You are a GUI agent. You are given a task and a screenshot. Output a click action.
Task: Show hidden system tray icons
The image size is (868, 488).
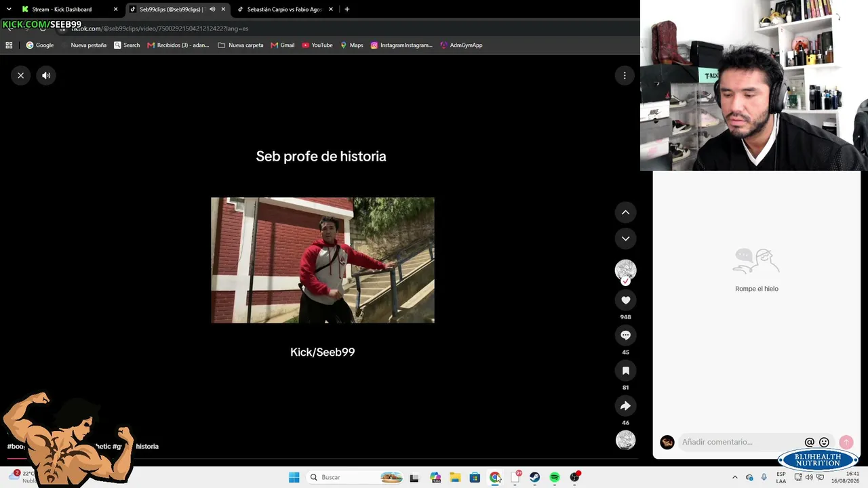pos(735,477)
